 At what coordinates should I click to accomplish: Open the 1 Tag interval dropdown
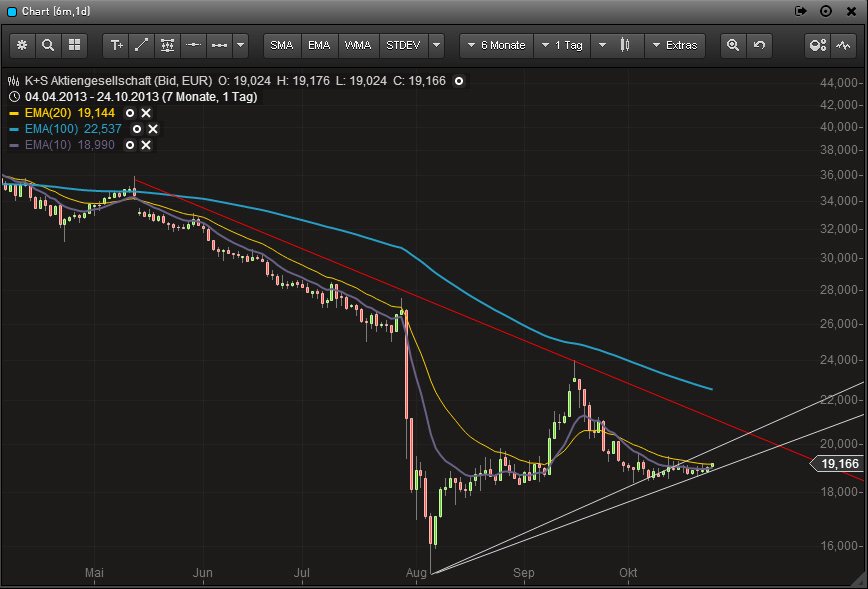(x=562, y=45)
